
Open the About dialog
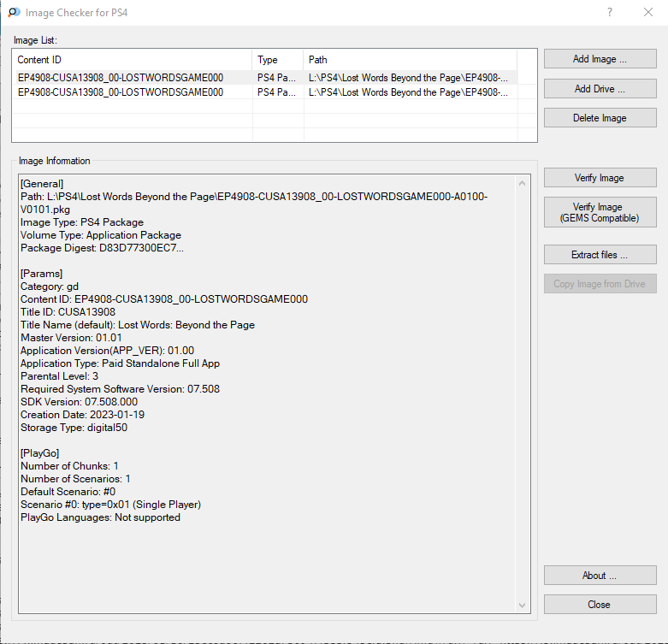(600, 576)
